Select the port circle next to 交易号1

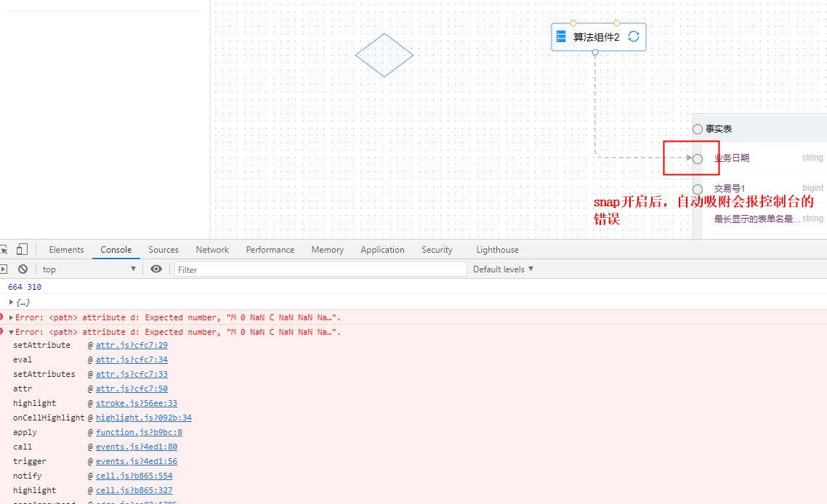pos(698,190)
